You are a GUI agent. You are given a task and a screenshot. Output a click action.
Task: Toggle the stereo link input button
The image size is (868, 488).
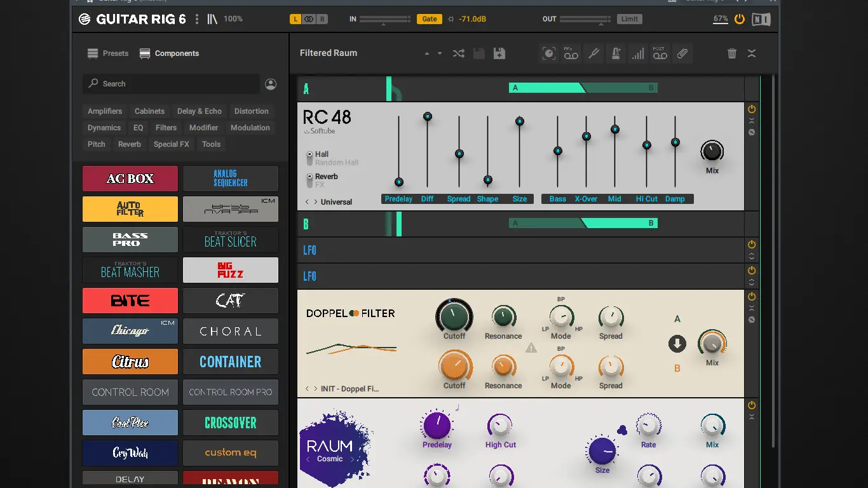click(x=309, y=19)
